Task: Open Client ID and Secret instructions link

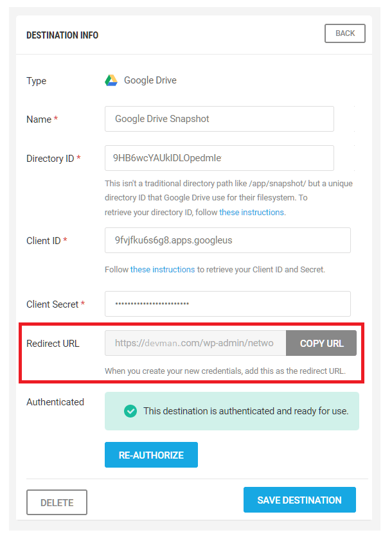Action: (162, 270)
